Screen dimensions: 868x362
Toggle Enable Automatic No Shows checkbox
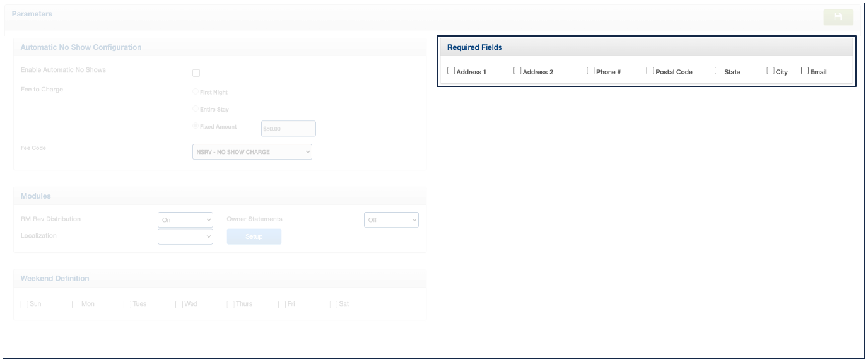[x=196, y=73]
